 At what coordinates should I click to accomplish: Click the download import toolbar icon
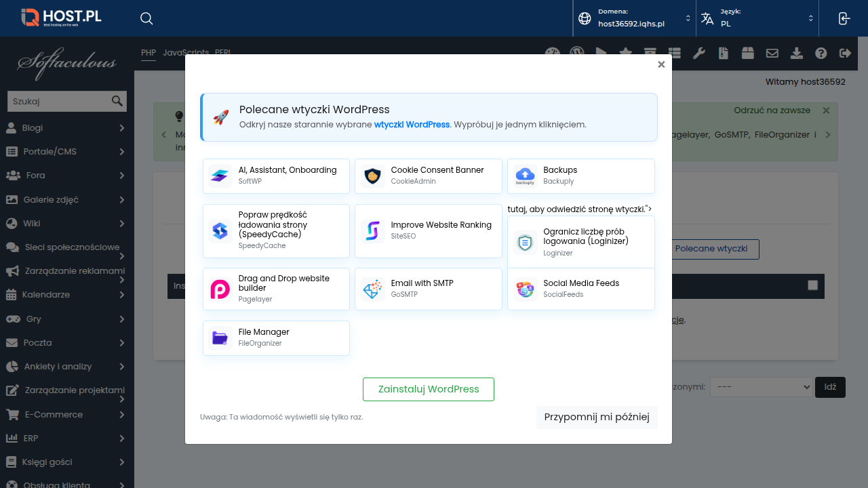[797, 53]
